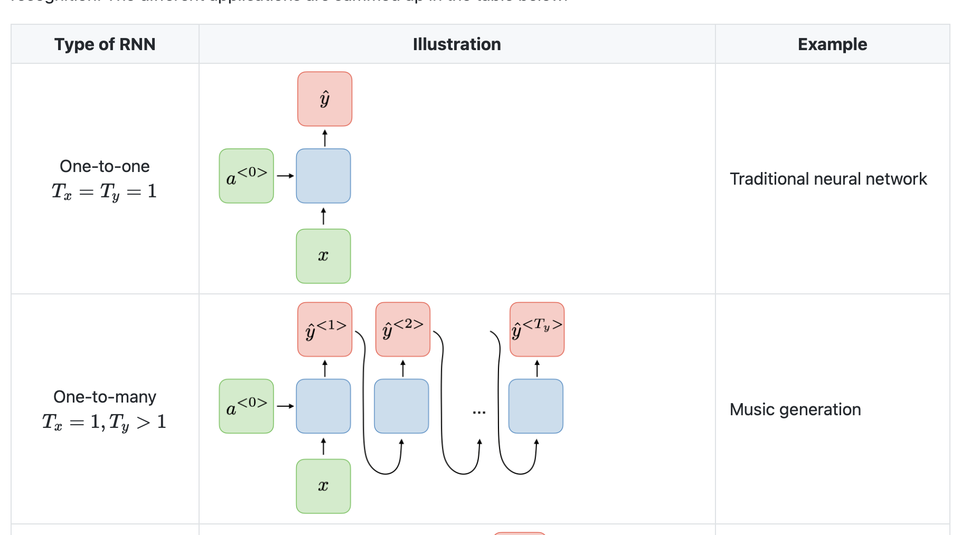Click the red ŷ<Ty> output box
980x535 pixels.
(x=537, y=329)
